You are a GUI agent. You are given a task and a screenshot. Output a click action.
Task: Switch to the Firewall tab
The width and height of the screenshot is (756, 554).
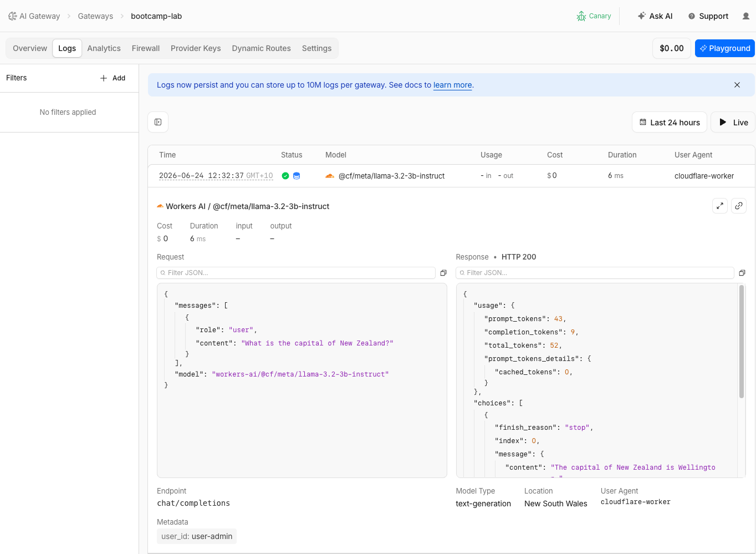tap(146, 48)
